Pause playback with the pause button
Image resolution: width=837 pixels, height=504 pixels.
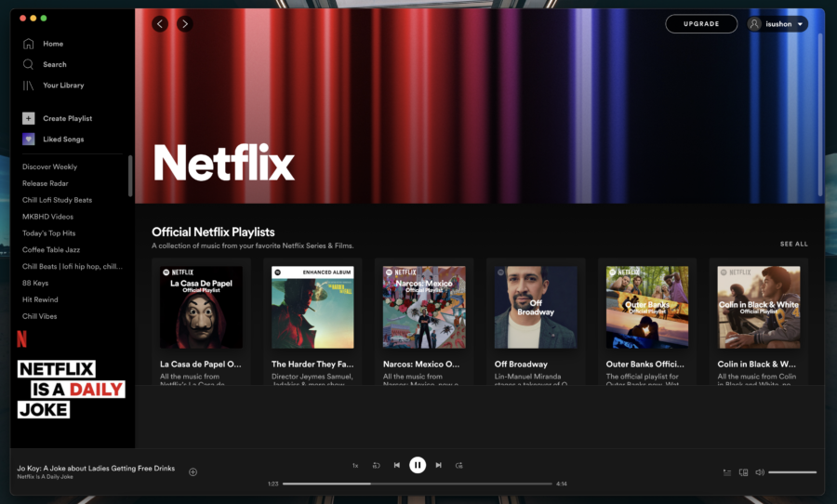coord(418,465)
